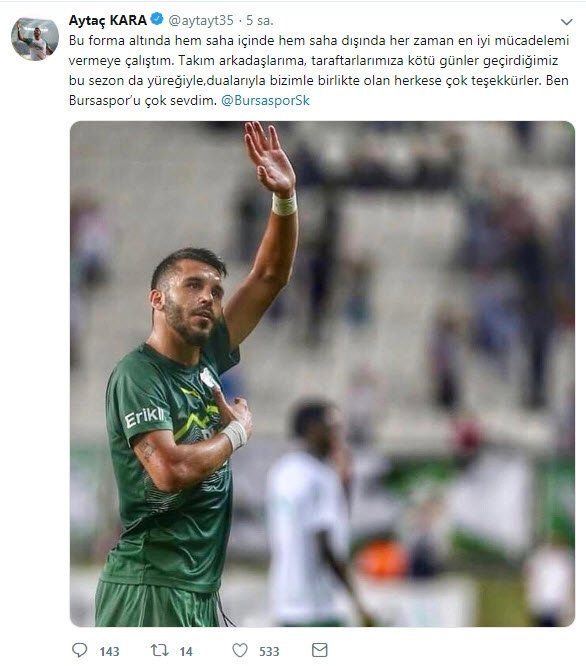
Task: Click the blurred white-shirt player in photo background
Action: tap(312, 512)
